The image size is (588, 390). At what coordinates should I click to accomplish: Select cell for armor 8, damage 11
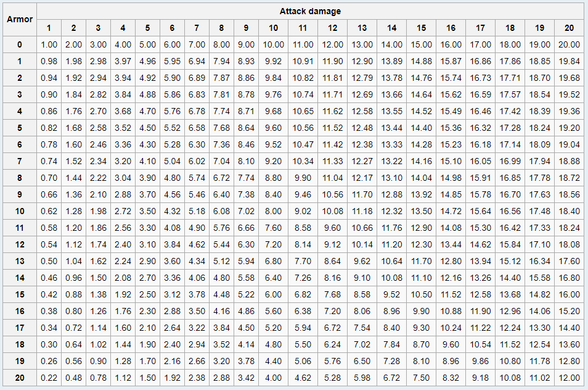coord(303,178)
